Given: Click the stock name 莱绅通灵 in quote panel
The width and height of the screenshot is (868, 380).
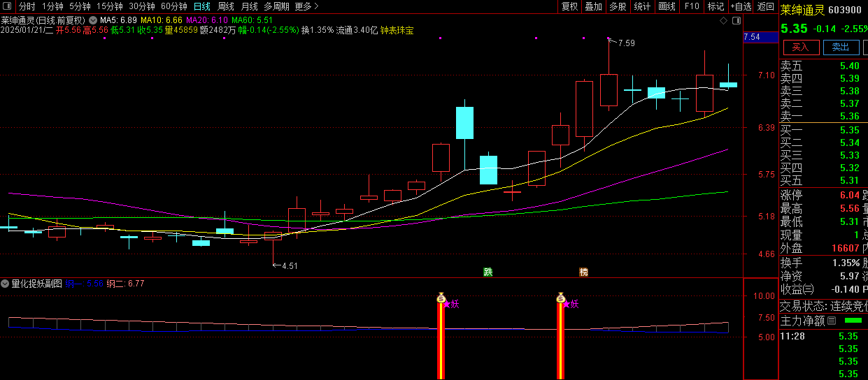Looking at the screenshot, I should pos(802,10).
